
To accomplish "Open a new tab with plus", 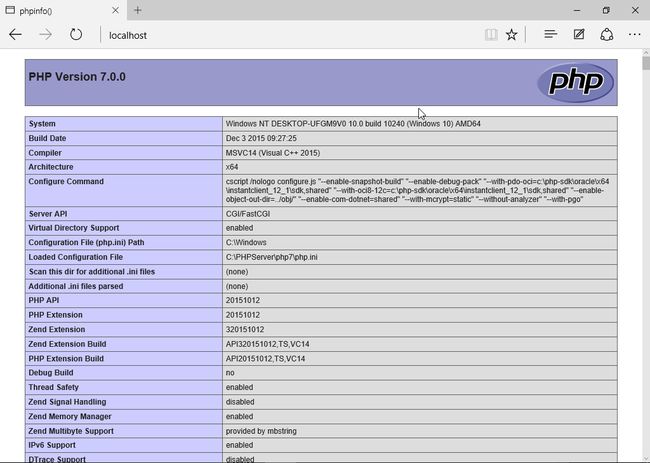I will point(138,10).
